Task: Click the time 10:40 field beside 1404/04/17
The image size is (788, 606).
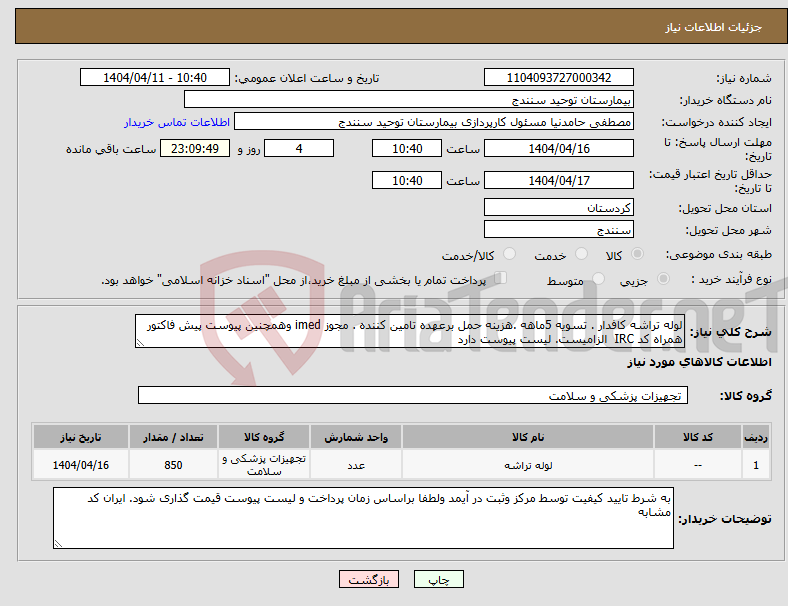Action: pos(407,180)
